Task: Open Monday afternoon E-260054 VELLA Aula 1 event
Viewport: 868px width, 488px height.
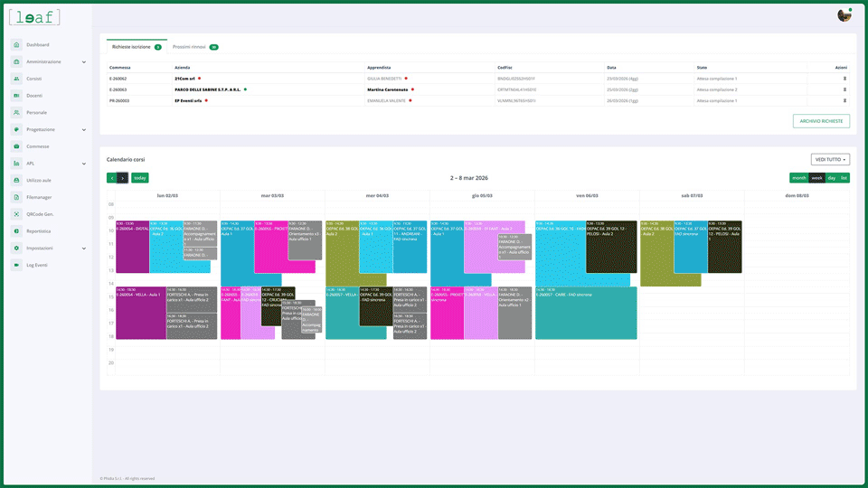Action: 141,314
